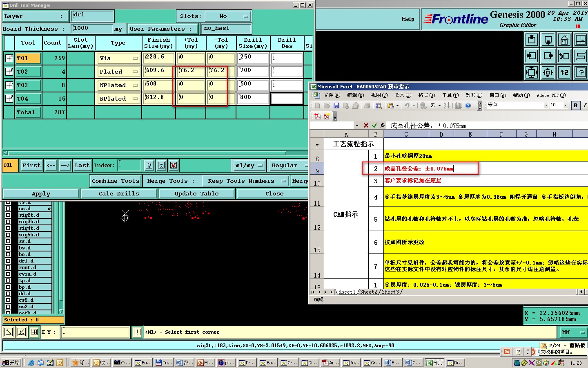This screenshot has width=588, height=368.
Task: Open the Excel 插入(I) menu
Action: click(402, 95)
